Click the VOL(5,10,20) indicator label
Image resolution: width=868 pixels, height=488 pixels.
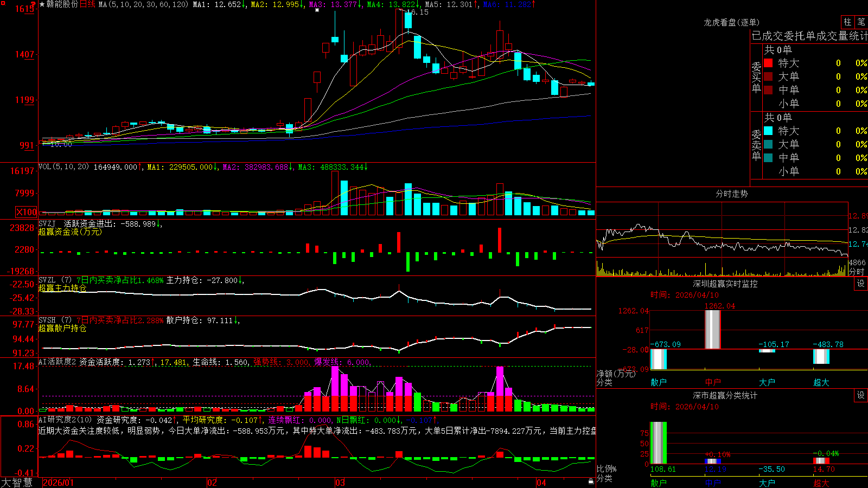[x=63, y=167]
